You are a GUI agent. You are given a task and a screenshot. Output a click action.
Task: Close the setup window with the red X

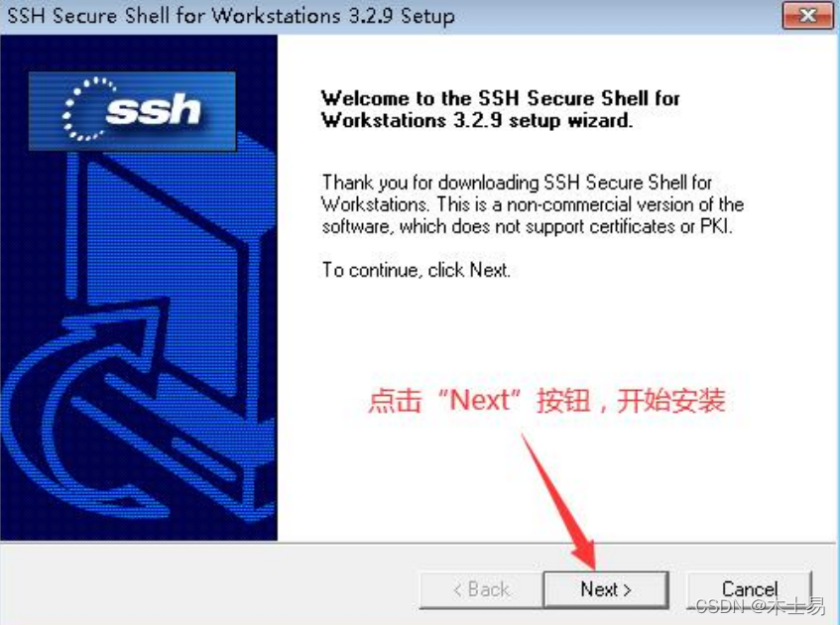[x=807, y=16]
